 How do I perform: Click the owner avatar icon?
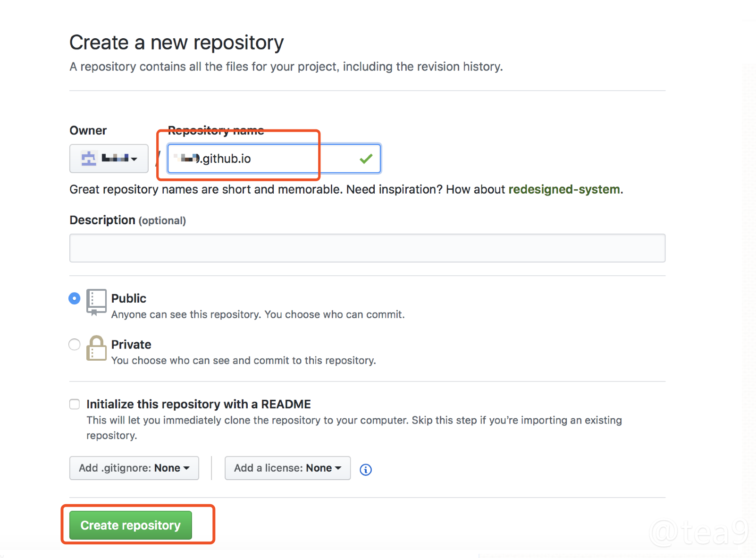(x=89, y=159)
